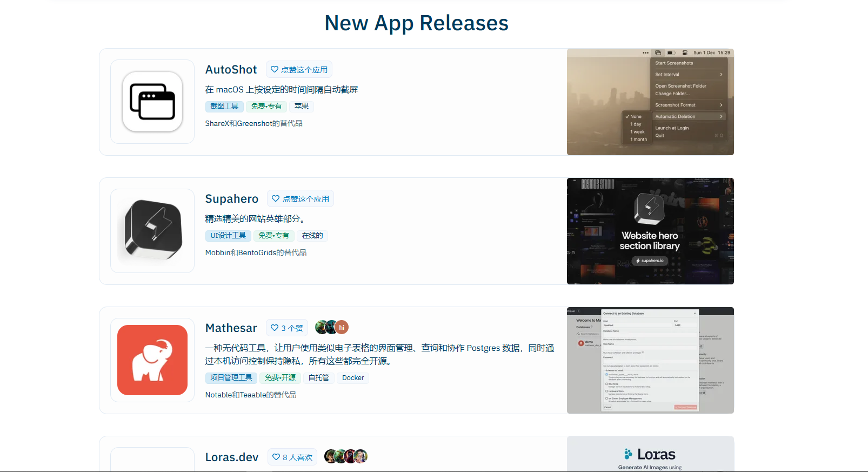This screenshot has width=868, height=472.
Task: View Mathesar database dialog thumbnail
Action: [x=650, y=361]
